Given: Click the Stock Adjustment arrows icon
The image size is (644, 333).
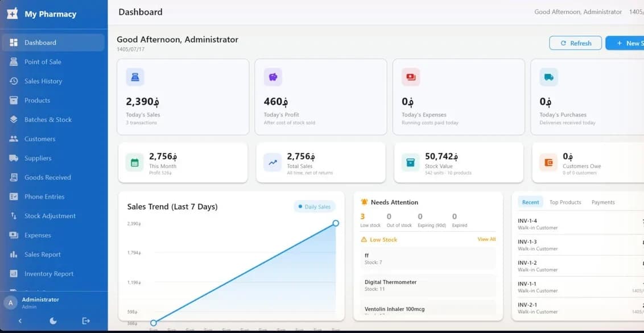Looking at the screenshot, I should [14, 216].
